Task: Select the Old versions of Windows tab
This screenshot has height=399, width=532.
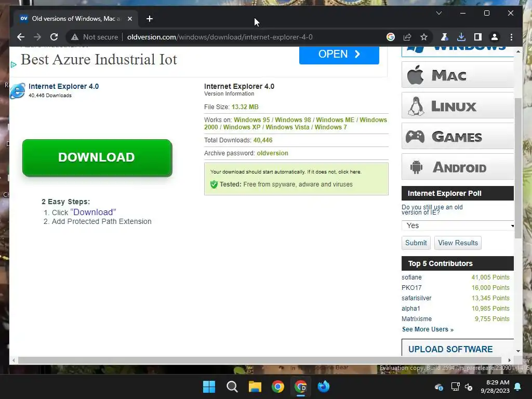Action: [76, 19]
